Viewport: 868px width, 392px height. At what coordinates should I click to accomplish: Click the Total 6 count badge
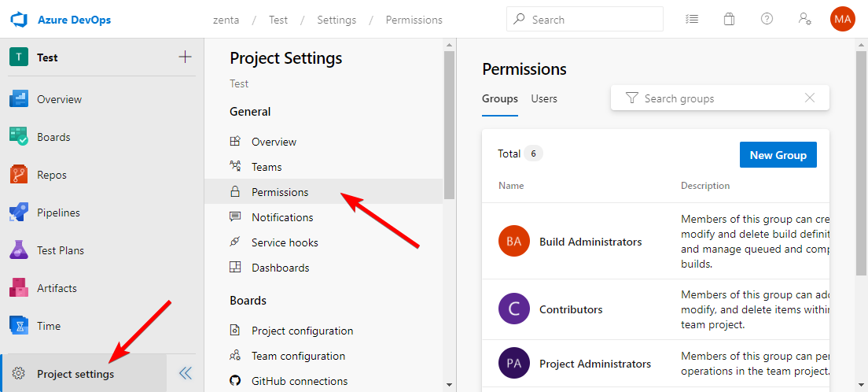534,153
